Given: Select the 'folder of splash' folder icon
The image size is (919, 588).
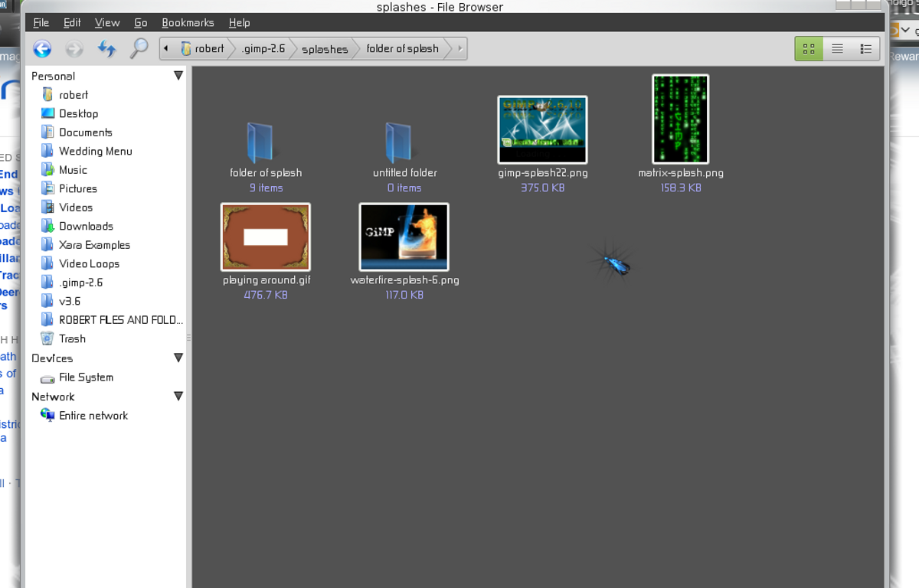Looking at the screenshot, I should [261, 143].
